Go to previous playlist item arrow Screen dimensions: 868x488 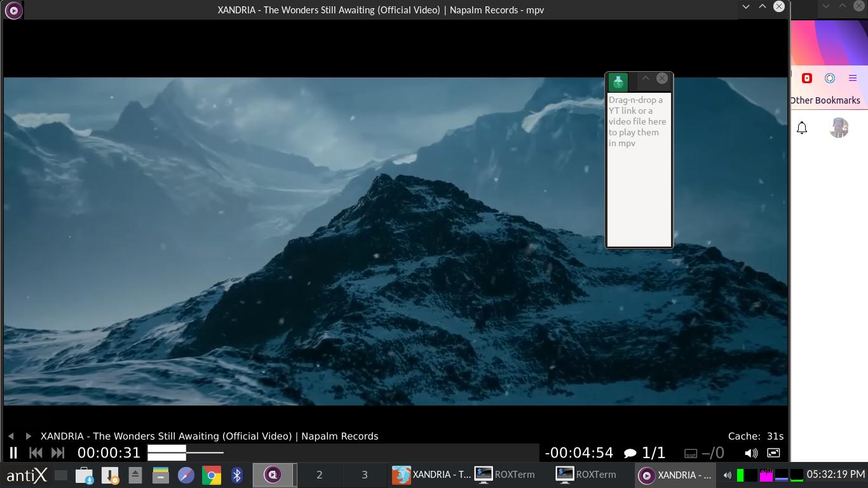[11, 436]
